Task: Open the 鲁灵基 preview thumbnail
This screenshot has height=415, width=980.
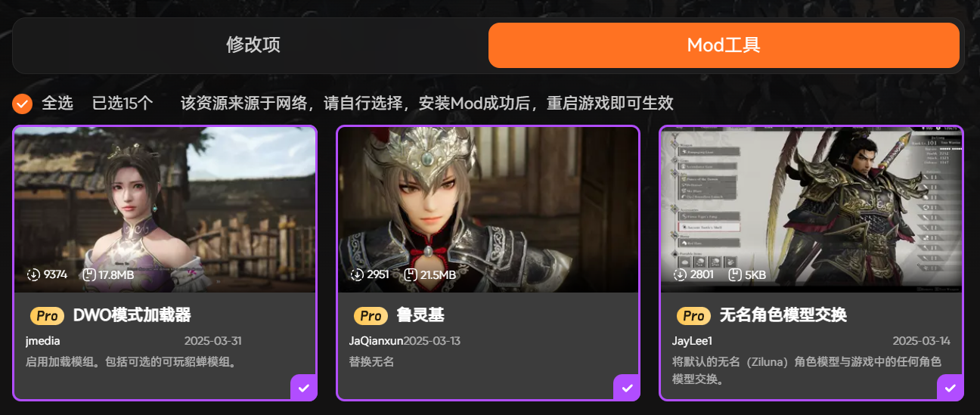Action: pos(488,209)
